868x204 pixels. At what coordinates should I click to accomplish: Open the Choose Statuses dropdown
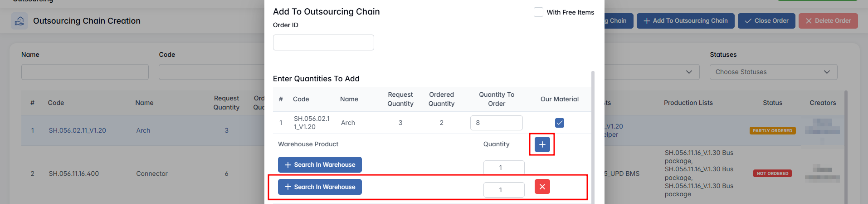(x=773, y=72)
